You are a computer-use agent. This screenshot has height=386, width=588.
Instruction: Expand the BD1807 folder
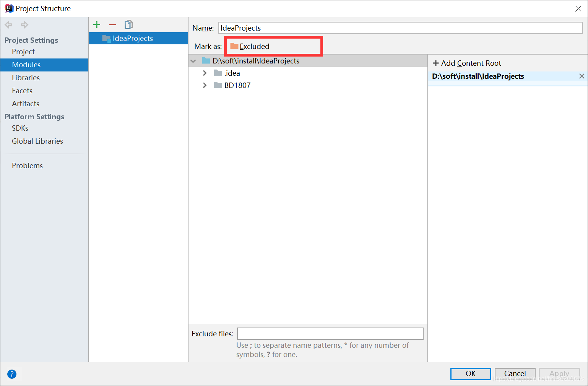(x=205, y=85)
